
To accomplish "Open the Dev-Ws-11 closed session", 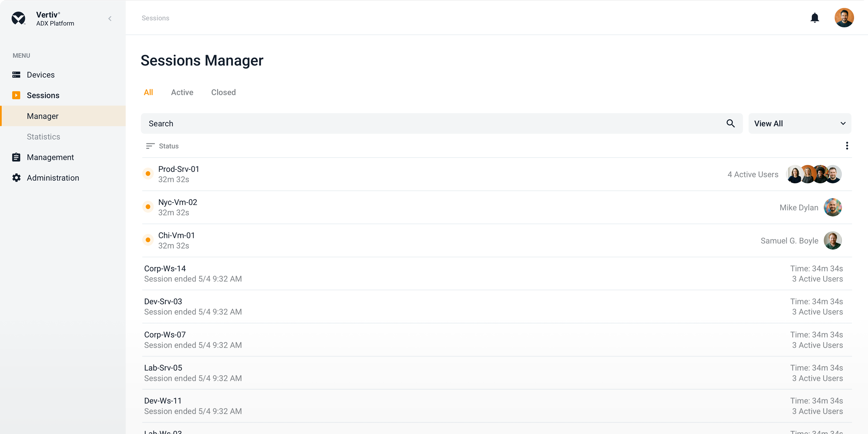I will pyautogui.click(x=497, y=406).
